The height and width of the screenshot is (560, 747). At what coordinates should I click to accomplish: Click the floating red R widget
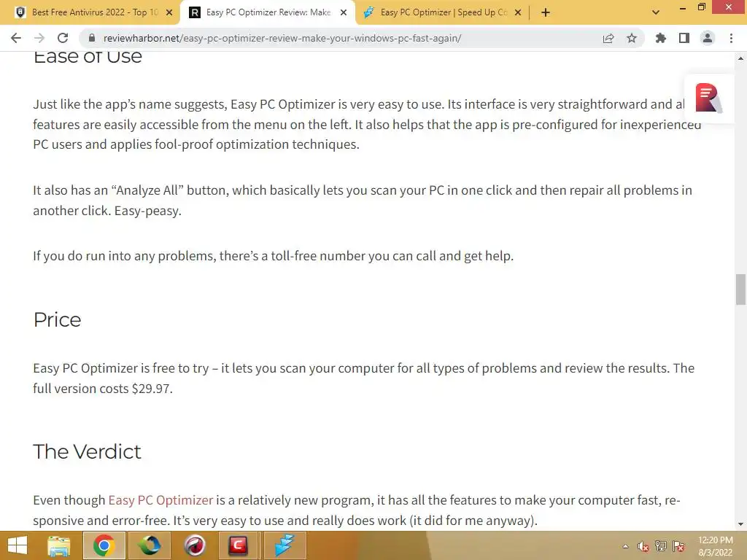(x=708, y=98)
